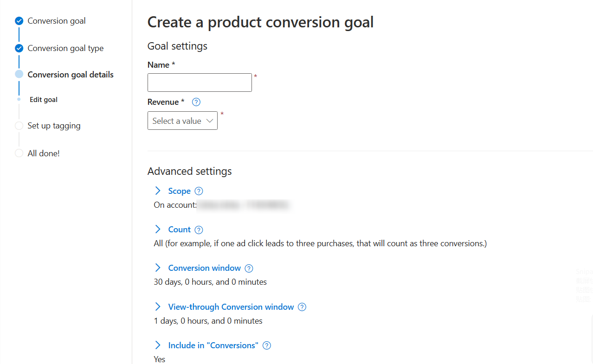Jump to the Edit goal sub-step

pos(44,100)
